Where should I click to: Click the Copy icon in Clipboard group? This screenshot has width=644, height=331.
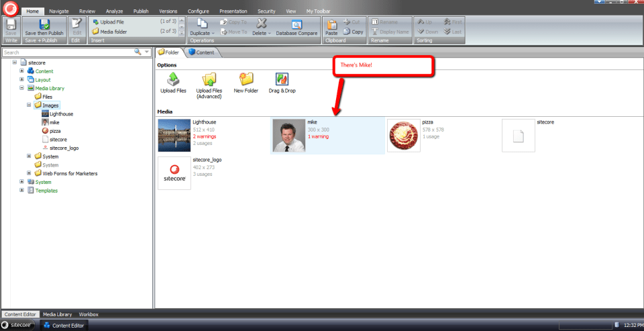tap(353, 32)
